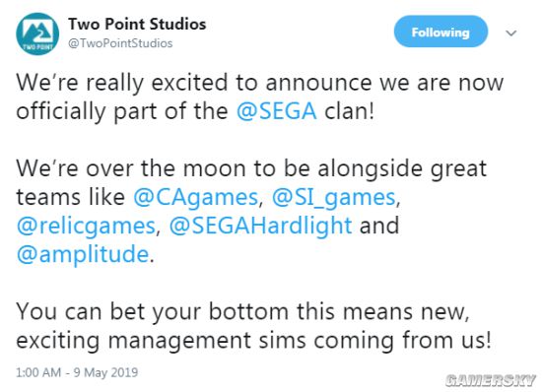Click the "You can bet your bottom" line

242,312
